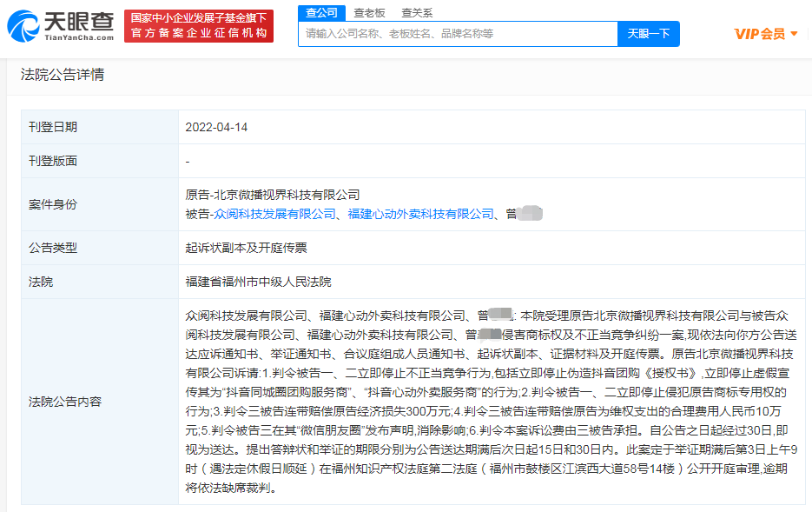Open defendant link 福建心动外卖科技有限公司
This screenshot has height=512, width=812.
click(x=421, y=214)
